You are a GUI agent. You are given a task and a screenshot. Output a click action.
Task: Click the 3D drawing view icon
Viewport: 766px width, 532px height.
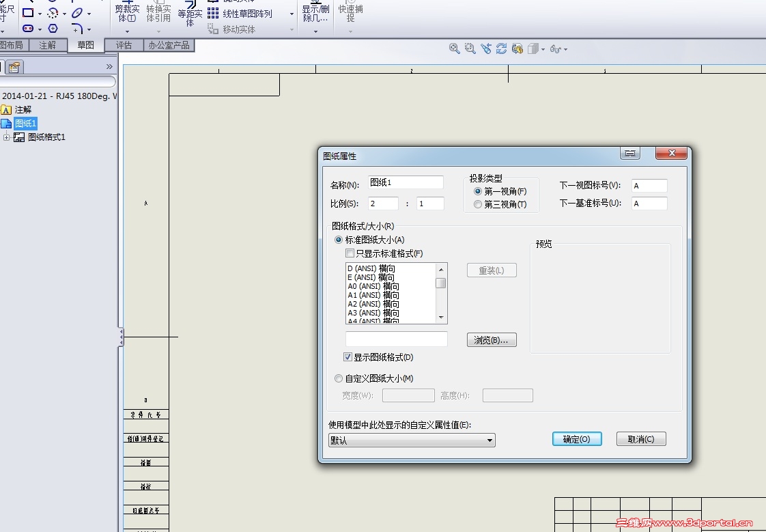tap(517, 48)
